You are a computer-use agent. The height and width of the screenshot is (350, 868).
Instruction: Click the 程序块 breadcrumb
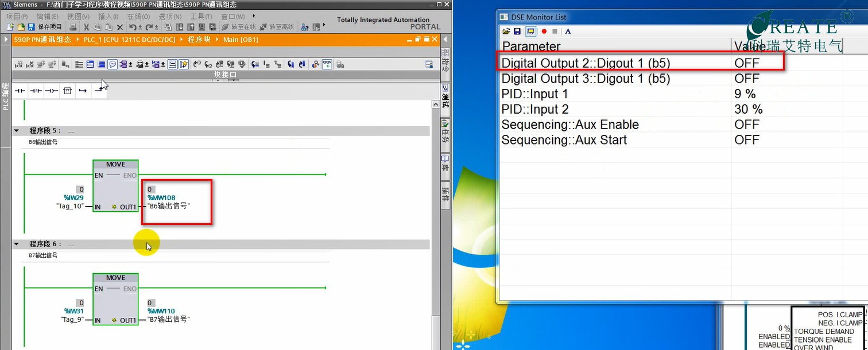coord(199,40)
